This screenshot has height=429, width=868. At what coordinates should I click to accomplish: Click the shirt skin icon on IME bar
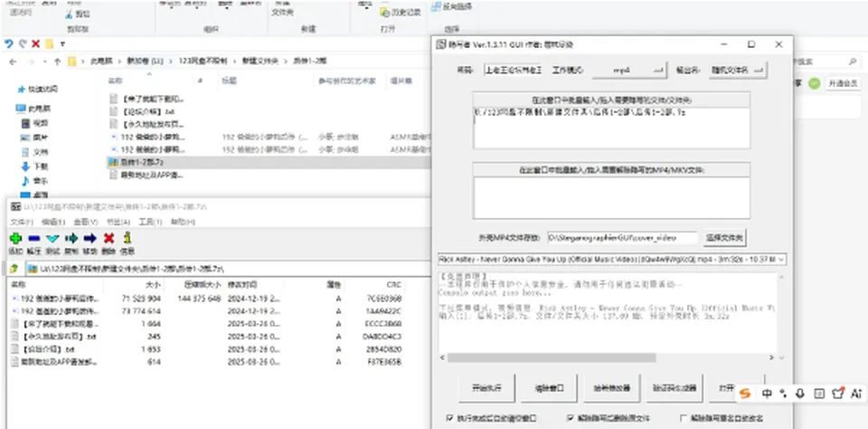click(838, 393)
